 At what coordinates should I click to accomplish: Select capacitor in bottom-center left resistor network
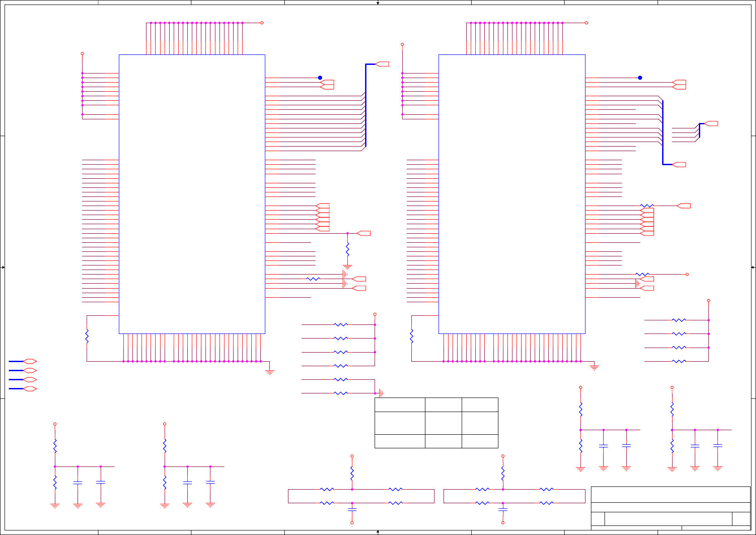pos(352,510)
